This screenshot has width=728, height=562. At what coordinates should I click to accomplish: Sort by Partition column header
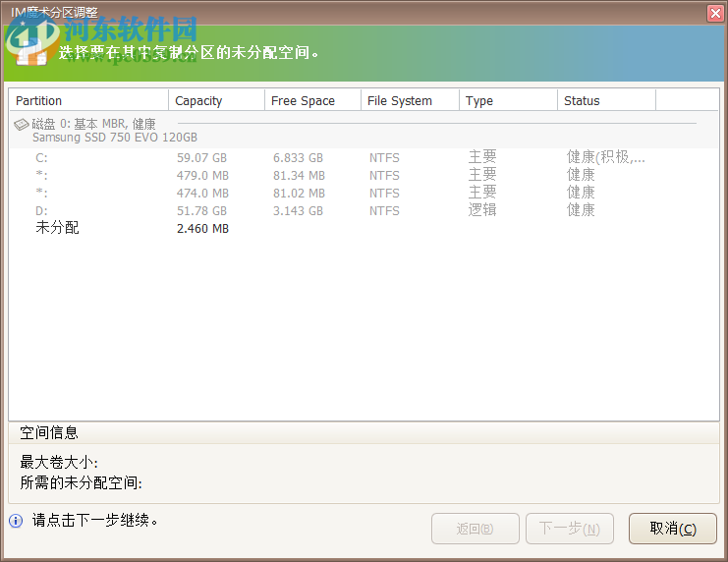coord(88,101)
